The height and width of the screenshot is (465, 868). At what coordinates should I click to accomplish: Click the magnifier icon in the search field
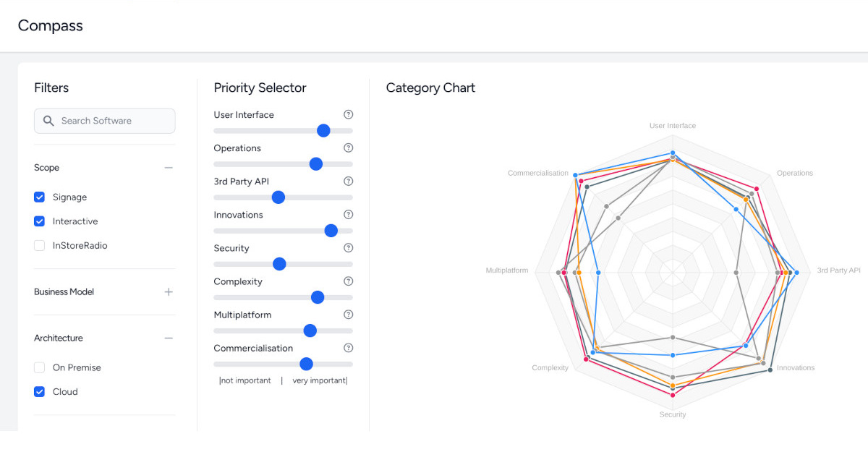pos(48,121)
